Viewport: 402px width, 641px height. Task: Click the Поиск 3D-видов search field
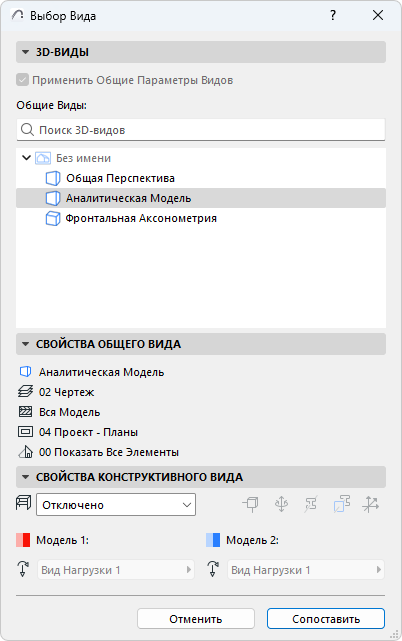pyautogui.click(x=201, y=130)
